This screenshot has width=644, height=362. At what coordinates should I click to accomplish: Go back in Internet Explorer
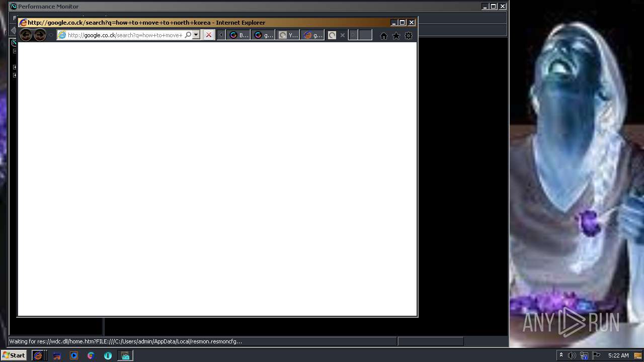26,35
